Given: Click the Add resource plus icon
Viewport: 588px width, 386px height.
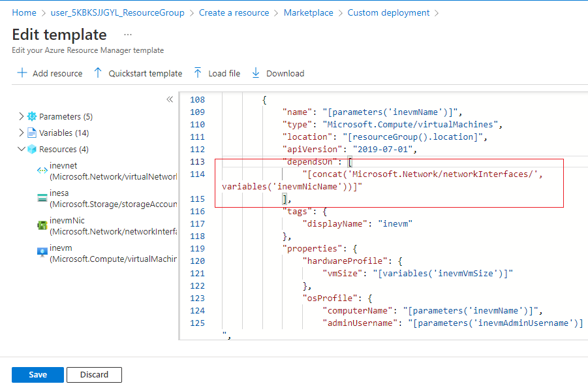Looking at the screenshot, I should pyautogui.click(x=22, y=73).
